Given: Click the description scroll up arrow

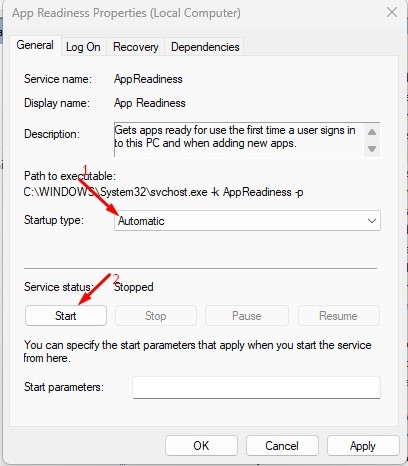Looking at the screenshot, I should coord(372,132).
